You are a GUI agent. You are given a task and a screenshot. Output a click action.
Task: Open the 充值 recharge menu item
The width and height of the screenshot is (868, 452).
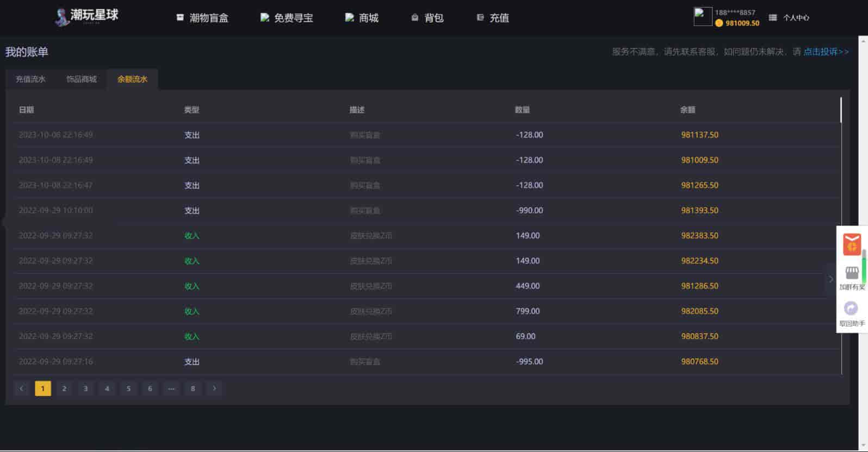[x=493, y=18]
